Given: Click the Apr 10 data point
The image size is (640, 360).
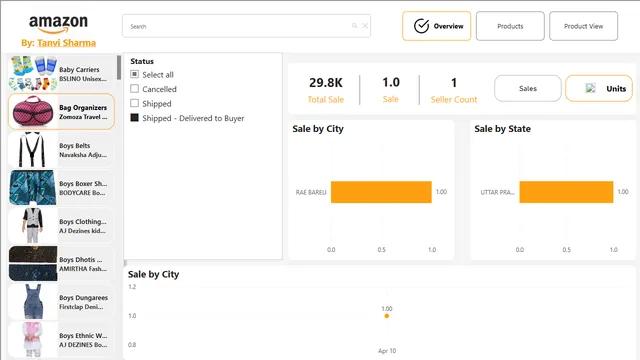Looking at the screenshot, I should tap(387, 316).
